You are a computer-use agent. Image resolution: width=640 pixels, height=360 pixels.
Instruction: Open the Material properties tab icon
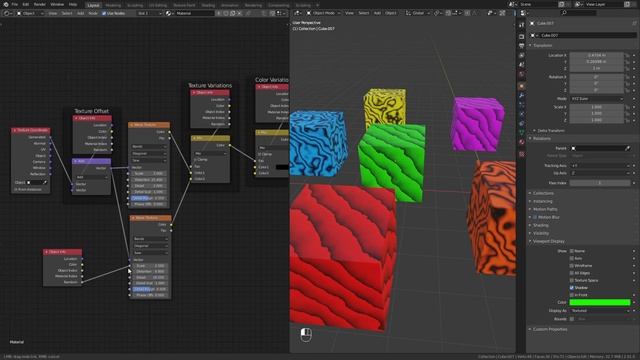point(521,142)
